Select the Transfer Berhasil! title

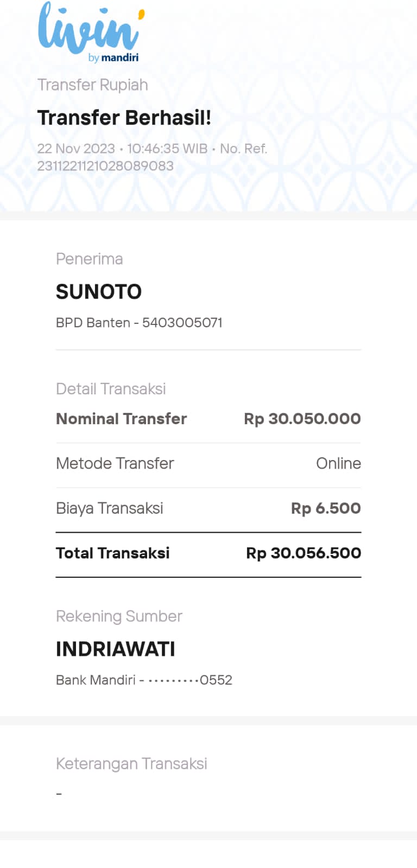click(x=124, y=118)
